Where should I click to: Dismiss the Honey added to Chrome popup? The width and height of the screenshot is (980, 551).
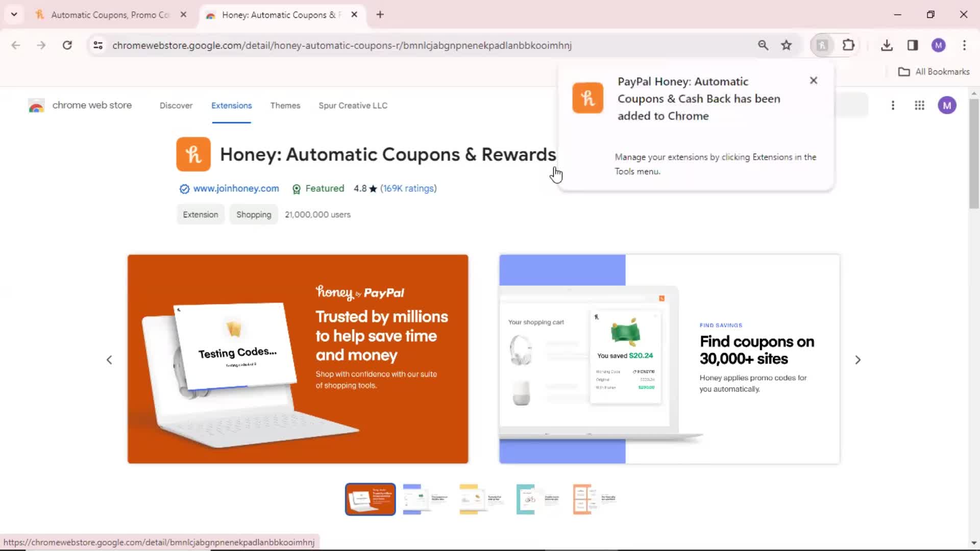pos(814,81)
